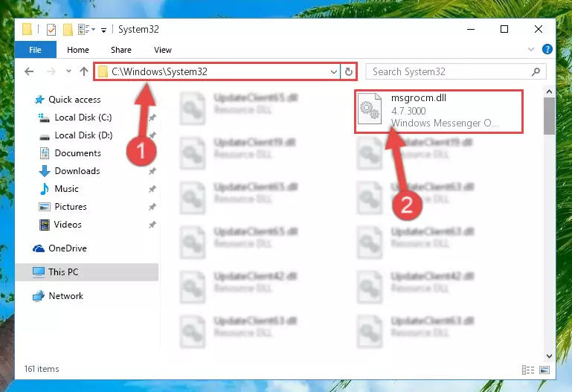Image resolution: width=572 pixels, height=392 pixels.
Task: Click the msgrocm.dll gear file icon
Action: pyautogui.click(x=369, y=109)
